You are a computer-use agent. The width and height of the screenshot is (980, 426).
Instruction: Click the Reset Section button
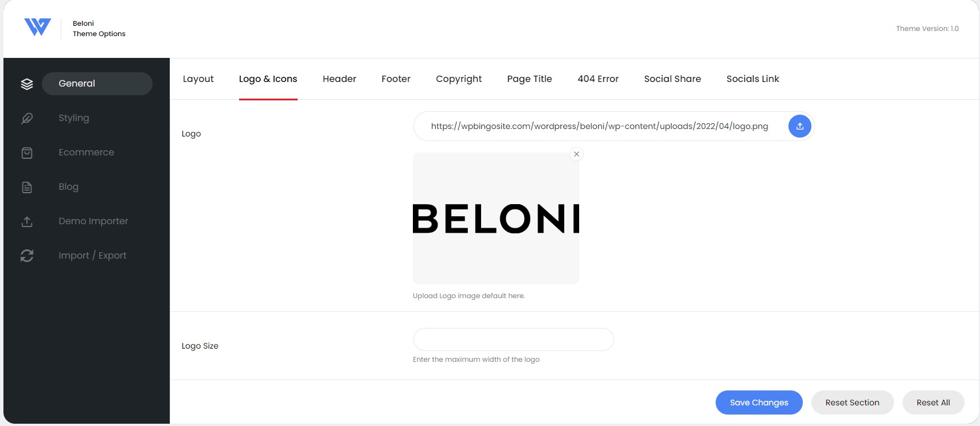[852, 402]
